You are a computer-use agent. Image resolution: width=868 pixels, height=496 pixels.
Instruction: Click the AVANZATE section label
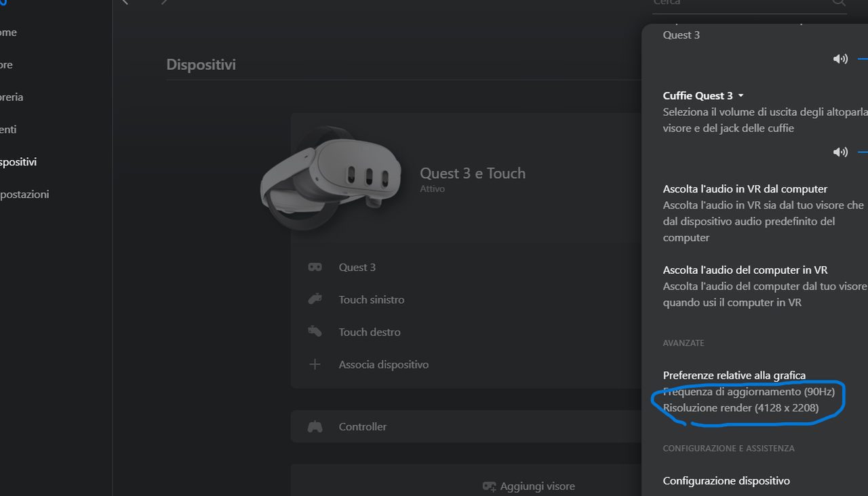tap(684, 344)
